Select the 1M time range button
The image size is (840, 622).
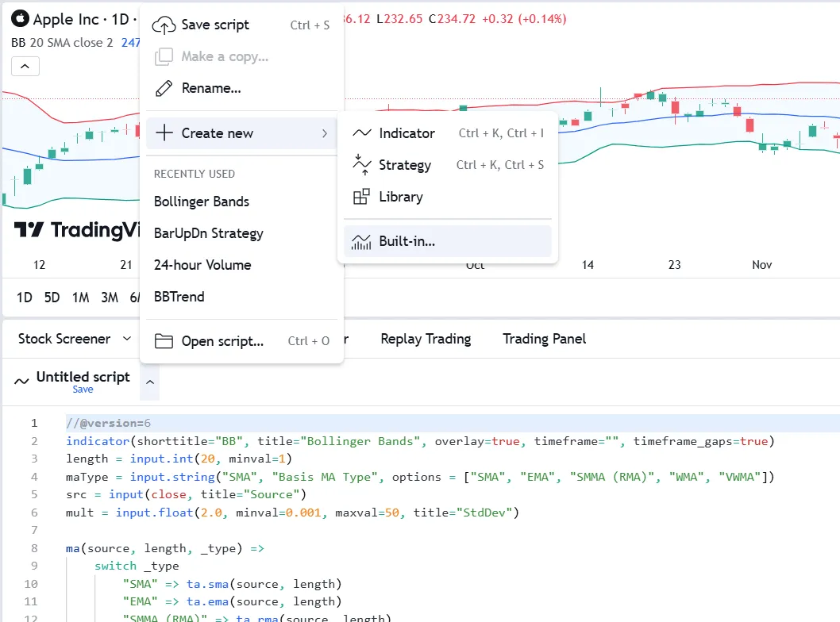(x=80, y=298)
